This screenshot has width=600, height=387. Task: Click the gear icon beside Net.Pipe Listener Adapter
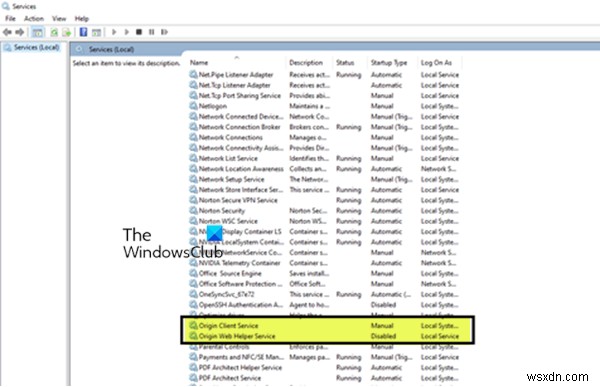point(194,75)
